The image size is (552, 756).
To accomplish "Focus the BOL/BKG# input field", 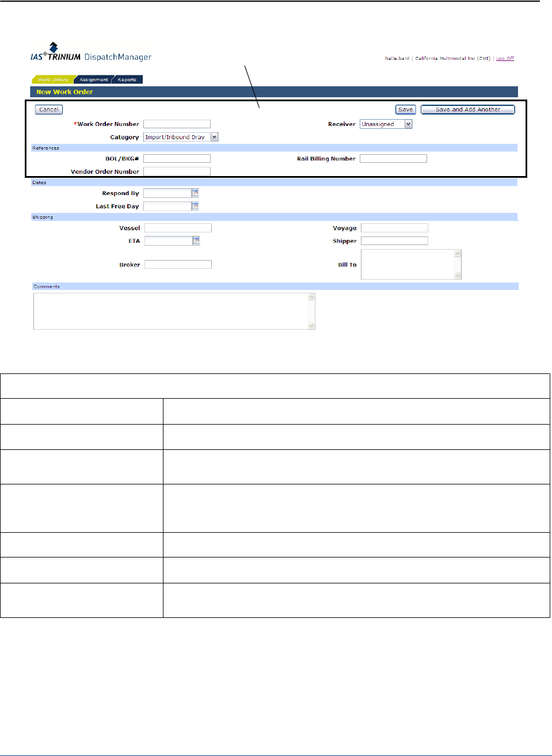I will click(x=177, y=159).
